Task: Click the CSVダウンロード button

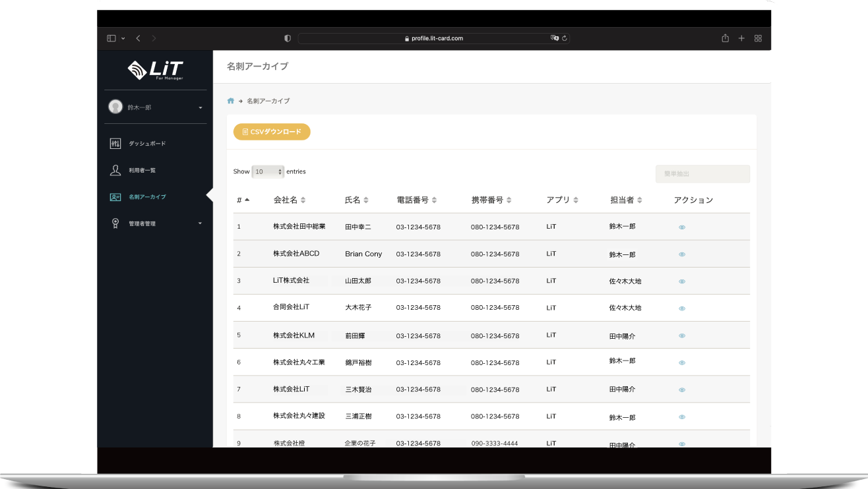Action: point(272,132)
